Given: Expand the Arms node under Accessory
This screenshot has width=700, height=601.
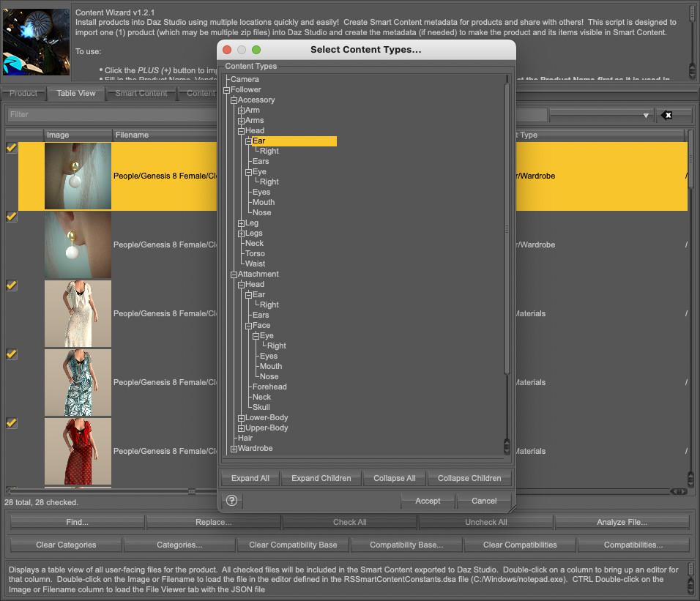Looking at the screenshot, I should [241, 121].
